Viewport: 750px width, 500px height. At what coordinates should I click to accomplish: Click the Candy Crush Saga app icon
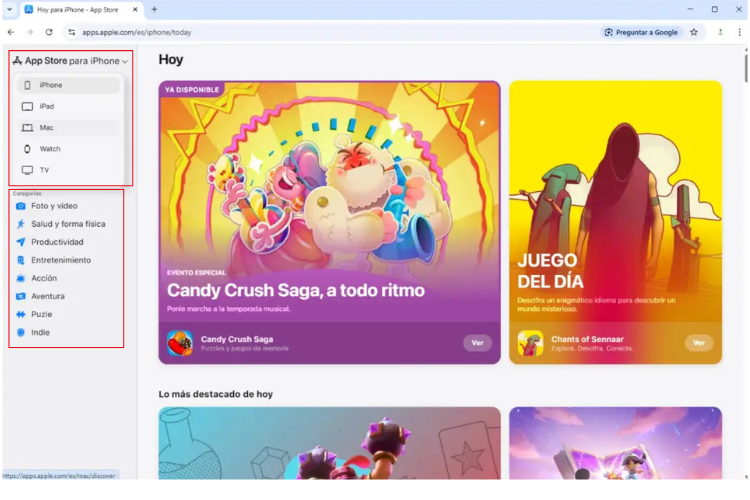click(x=180, y=343)
